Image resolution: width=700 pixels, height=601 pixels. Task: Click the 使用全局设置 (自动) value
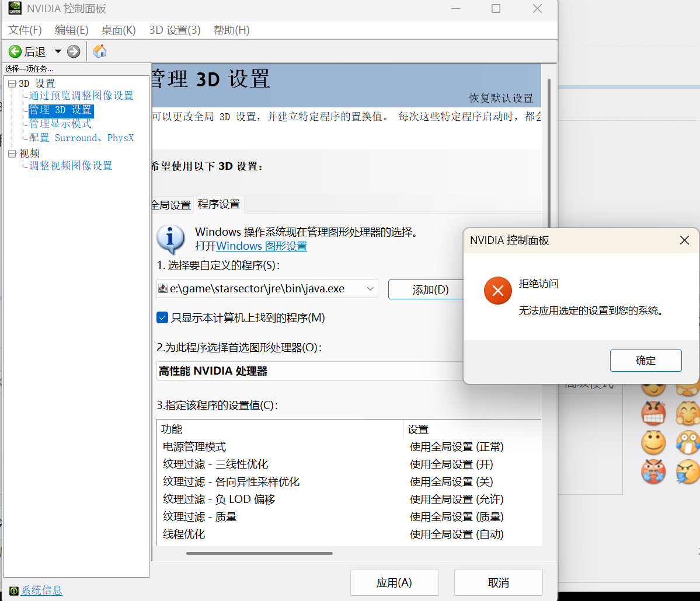point(457,534)
